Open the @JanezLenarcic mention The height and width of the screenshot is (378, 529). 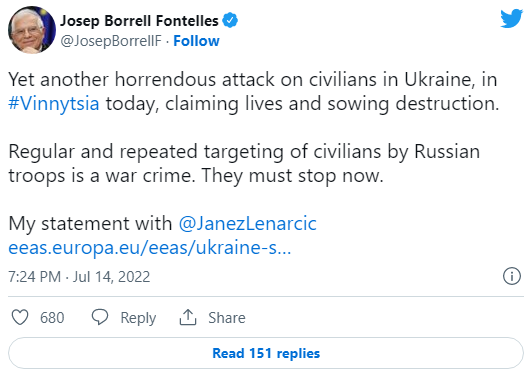point(248,223)
